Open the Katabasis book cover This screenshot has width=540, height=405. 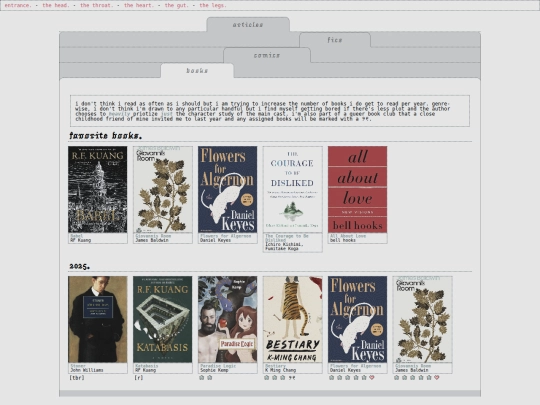pos(163,319)
